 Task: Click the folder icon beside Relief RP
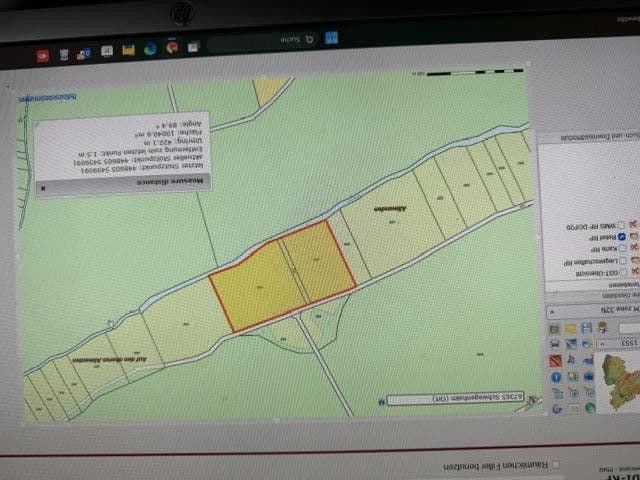point(633,236)
